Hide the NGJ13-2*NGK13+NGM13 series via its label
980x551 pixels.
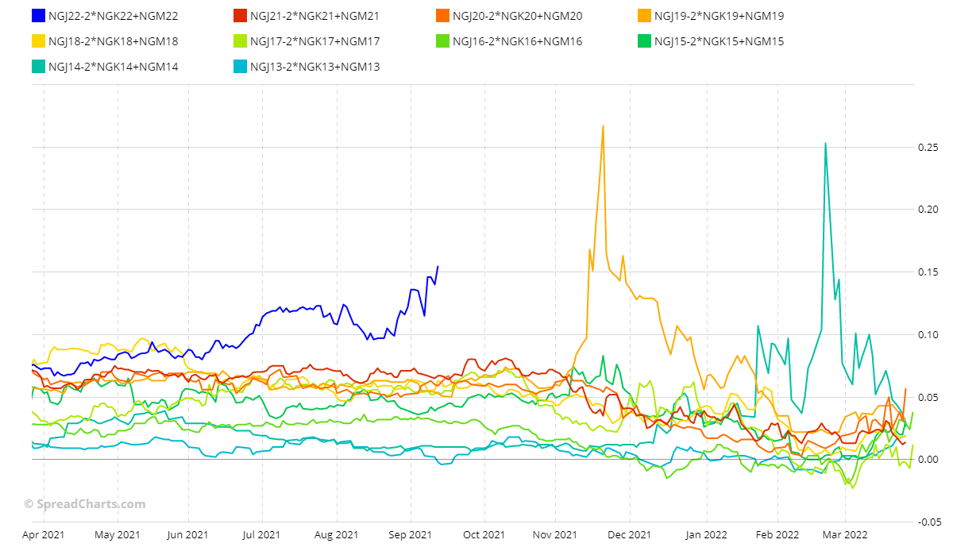pyautogui.click(x=314, y=67)
